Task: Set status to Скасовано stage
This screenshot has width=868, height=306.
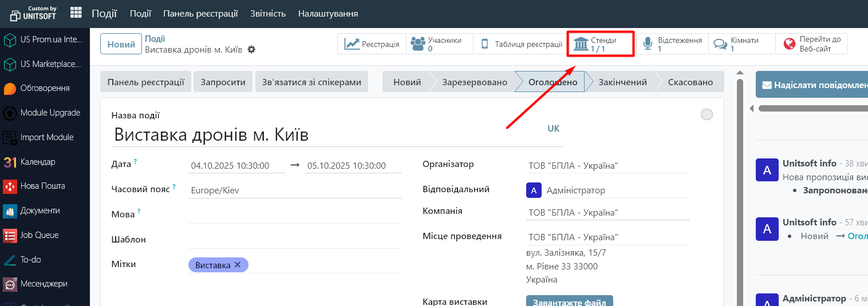Action: click(691, 82)
